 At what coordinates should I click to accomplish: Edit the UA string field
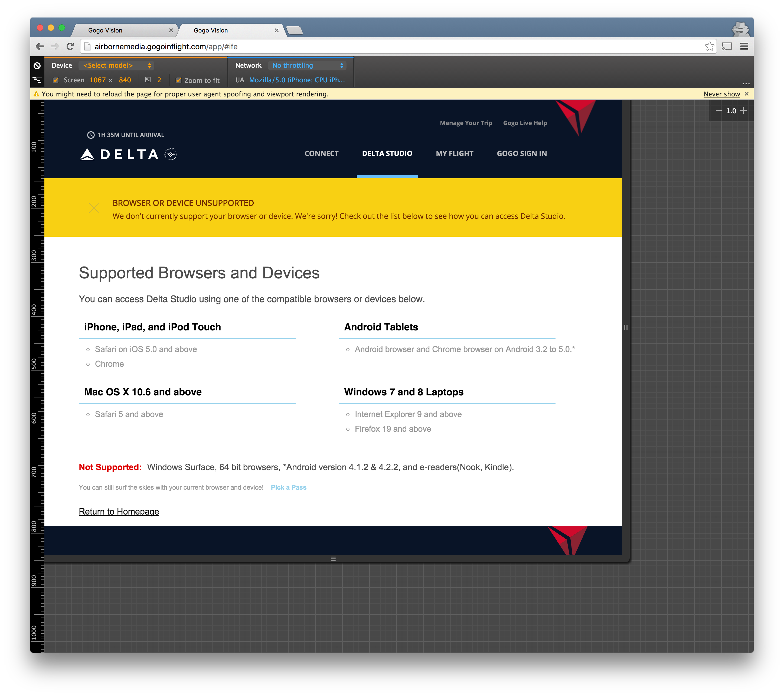(297, 80)
